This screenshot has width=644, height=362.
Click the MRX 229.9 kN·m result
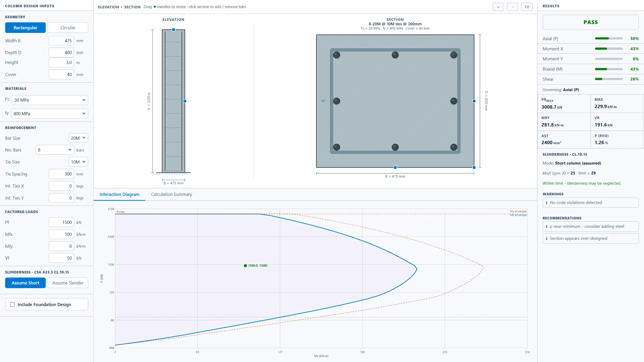[617, 104]
